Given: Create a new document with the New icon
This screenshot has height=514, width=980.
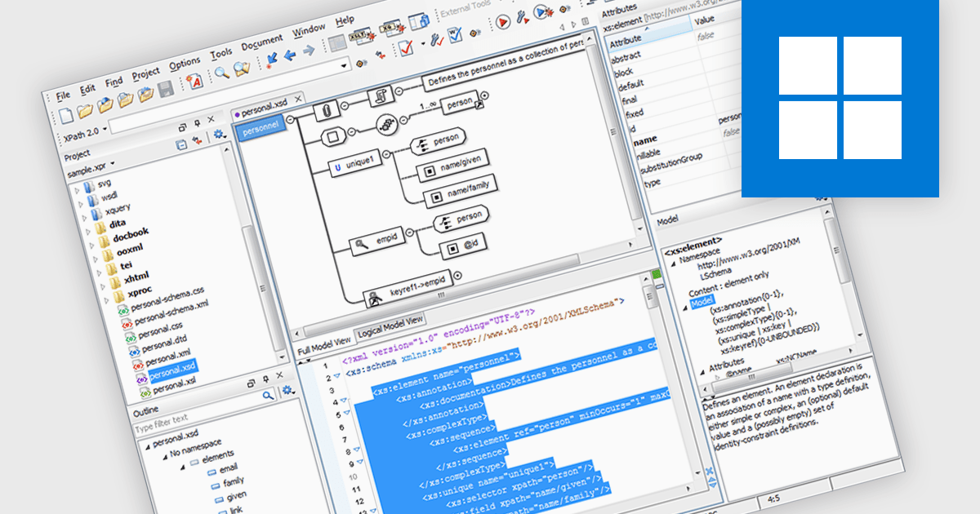Looking at the screenshot, I should [66, 114].
